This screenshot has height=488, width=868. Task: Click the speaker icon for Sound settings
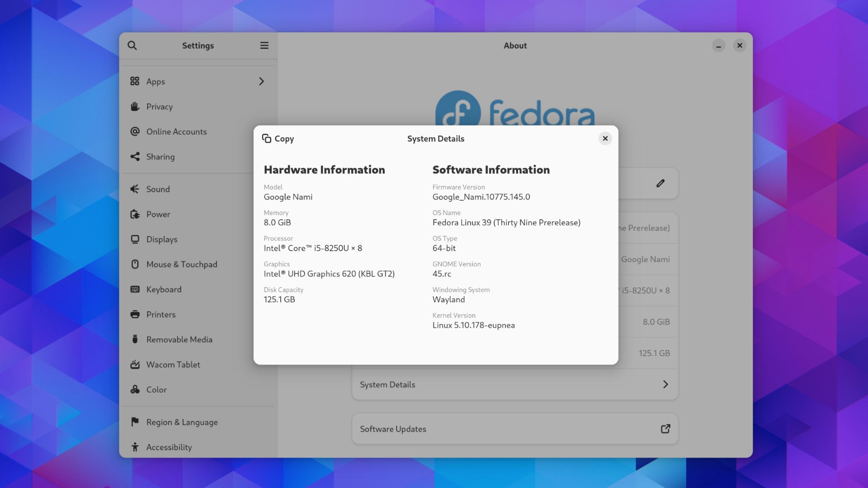pyautogui.click(x=135, y=189)
